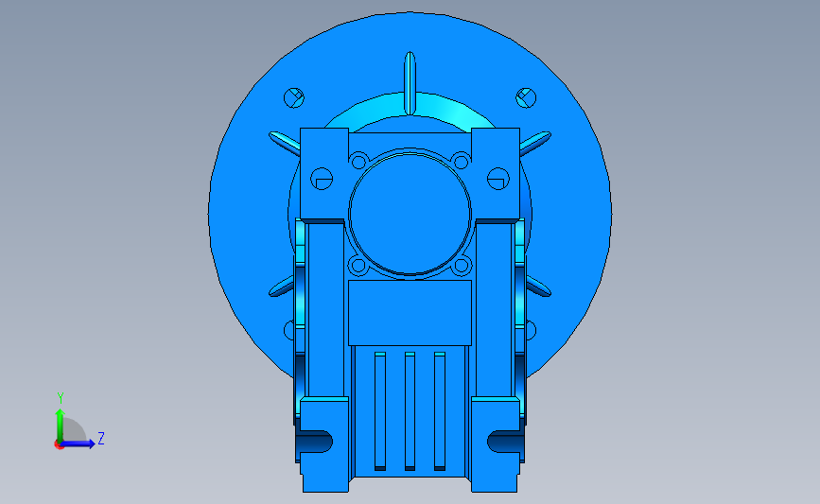Pick the upper-left bolt hole around the bore
This screenshot has height=504, width=820.
(358, 161)
